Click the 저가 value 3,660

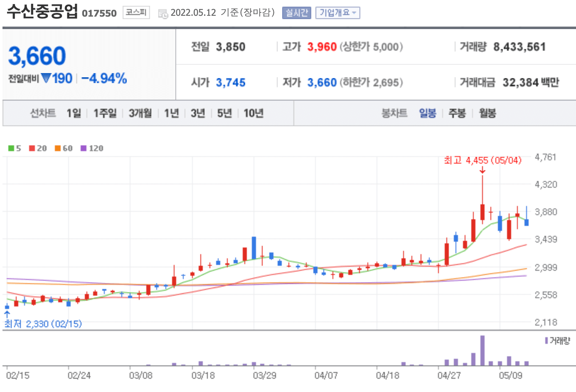tap(322, 82)
